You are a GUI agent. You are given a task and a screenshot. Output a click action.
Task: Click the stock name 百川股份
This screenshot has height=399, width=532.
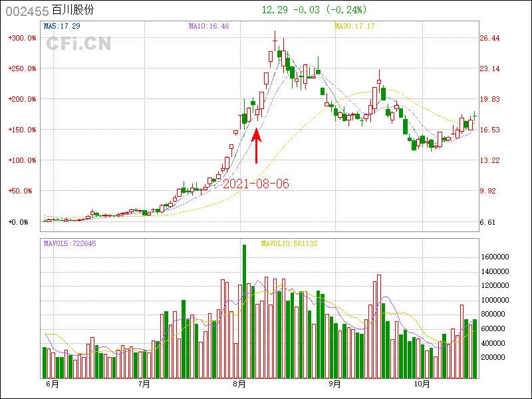(76, 11)
